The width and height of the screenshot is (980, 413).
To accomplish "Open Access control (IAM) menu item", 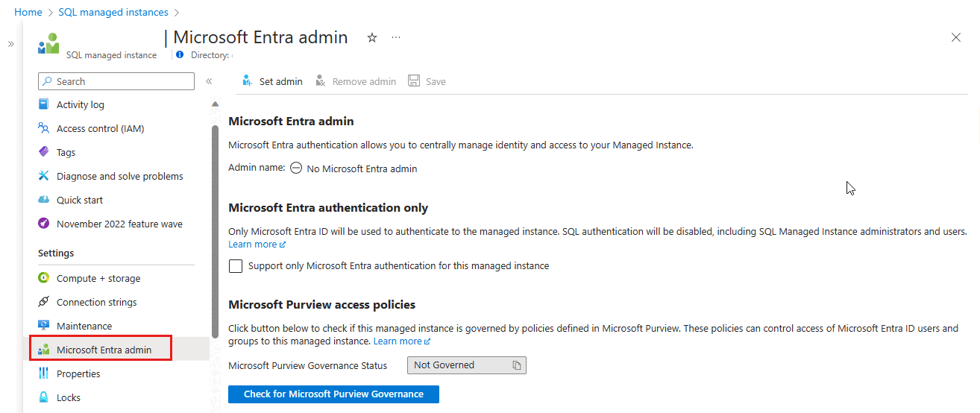I will point(100,129).
